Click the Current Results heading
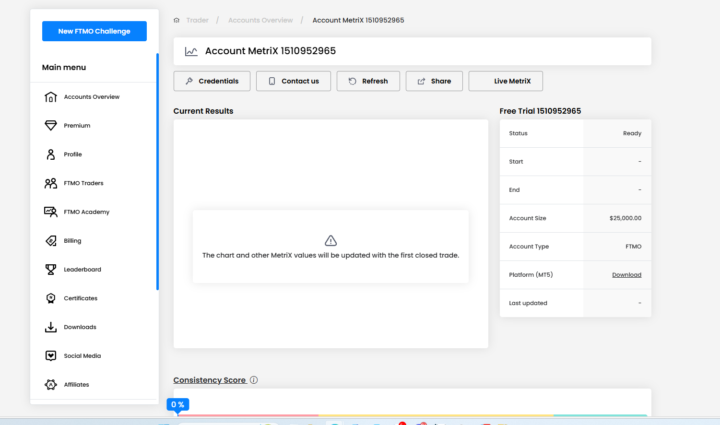 coord(203,111)
